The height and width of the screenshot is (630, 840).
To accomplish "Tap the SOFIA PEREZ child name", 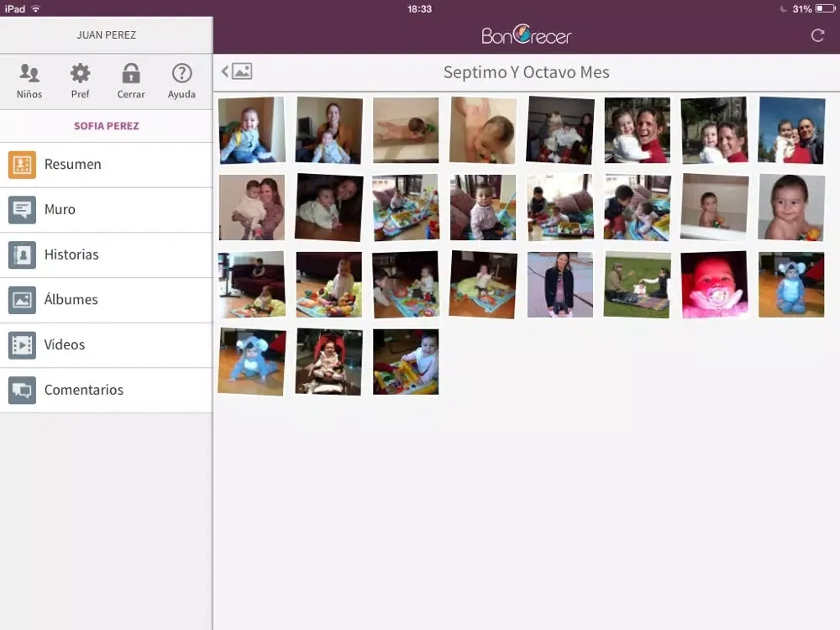I will 107,126.
